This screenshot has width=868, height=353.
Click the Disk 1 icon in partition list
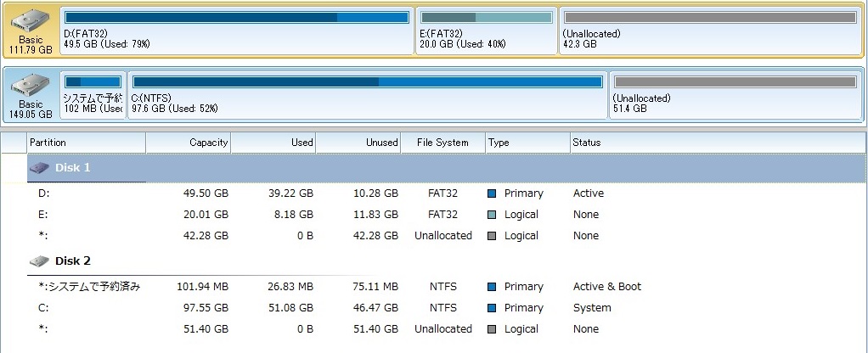pos(39,168)
